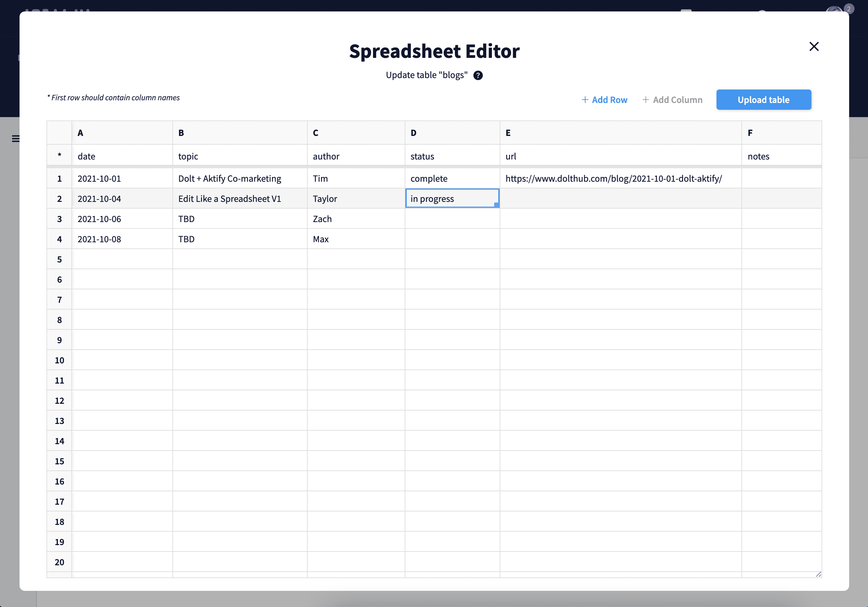Select column header D
868x607 pixels.
point(452,133)
